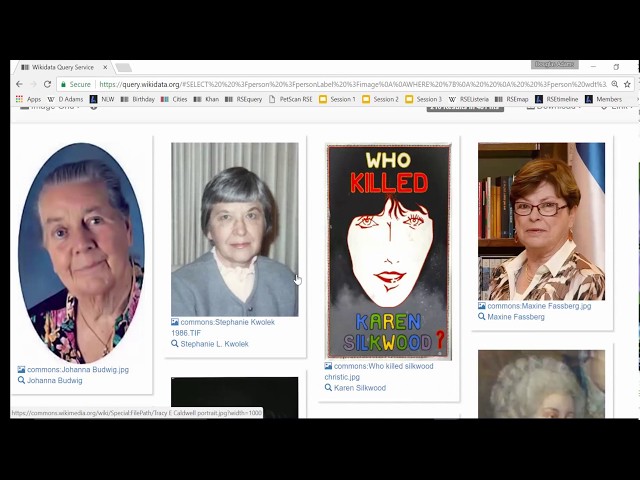Open the powdered-wig painting thumbnail
The image size is (640, 480).
click(542, 384)
